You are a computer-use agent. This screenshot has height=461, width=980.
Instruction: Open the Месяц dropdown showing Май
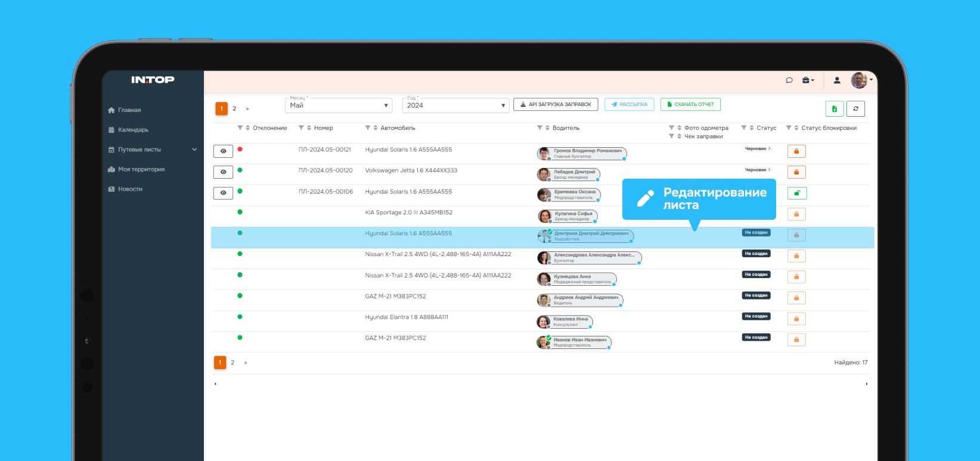click(x=339, y=105)
